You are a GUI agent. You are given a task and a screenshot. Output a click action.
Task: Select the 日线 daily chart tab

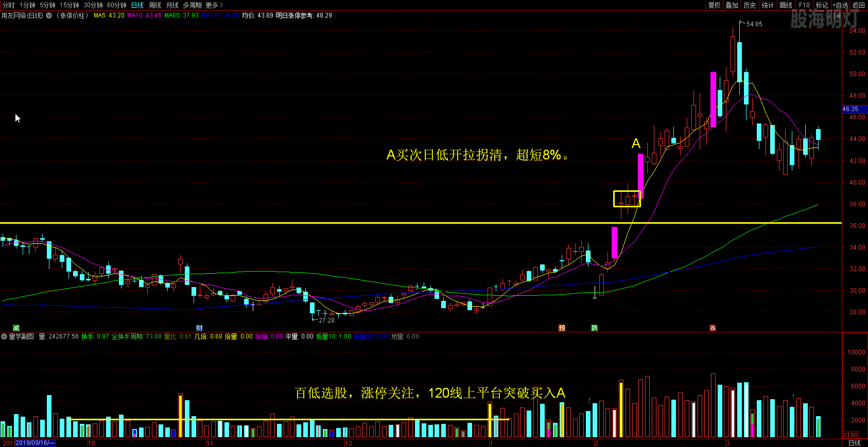point(137,5)
